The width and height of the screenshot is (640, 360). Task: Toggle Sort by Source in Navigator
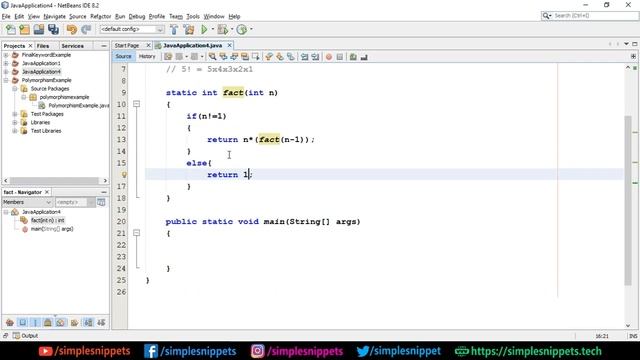point(101,323)
